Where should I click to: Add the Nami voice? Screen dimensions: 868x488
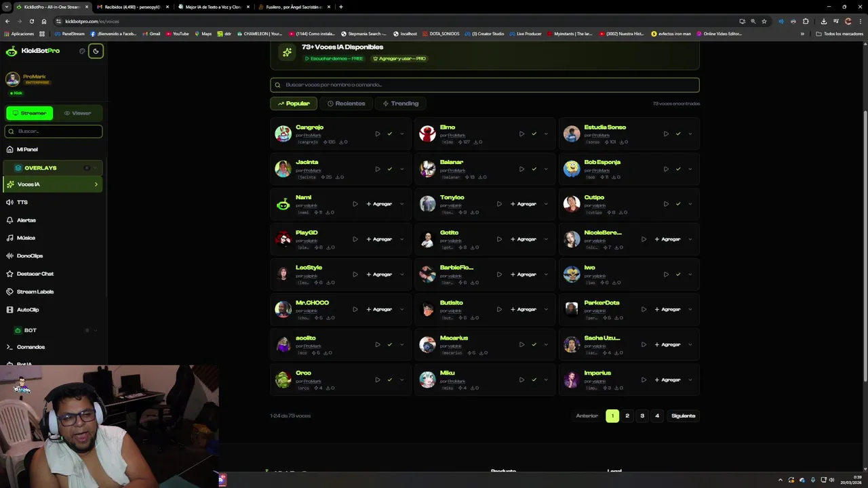tap(379, 204)
